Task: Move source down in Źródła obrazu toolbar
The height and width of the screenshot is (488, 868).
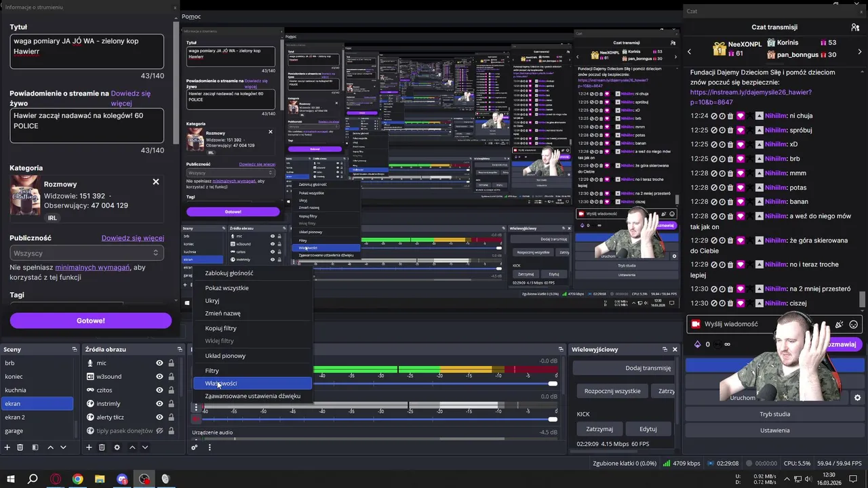Action: tap(144, 447)
